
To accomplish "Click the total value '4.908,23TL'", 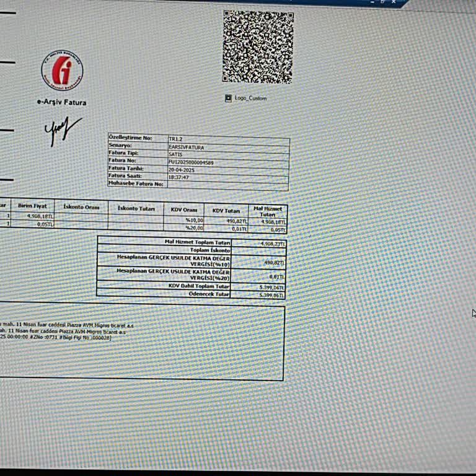I will 273,244.
